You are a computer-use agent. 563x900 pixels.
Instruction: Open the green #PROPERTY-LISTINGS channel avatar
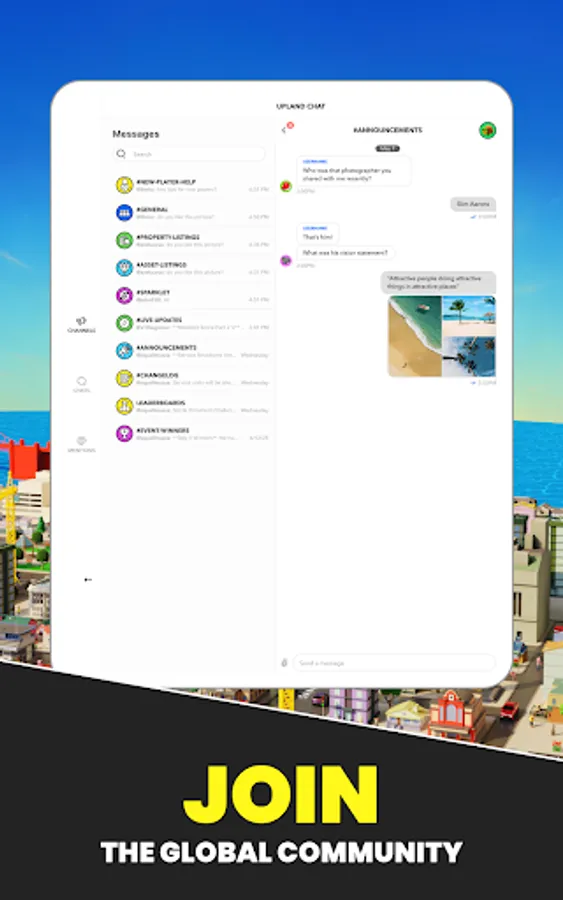(125, 240)
